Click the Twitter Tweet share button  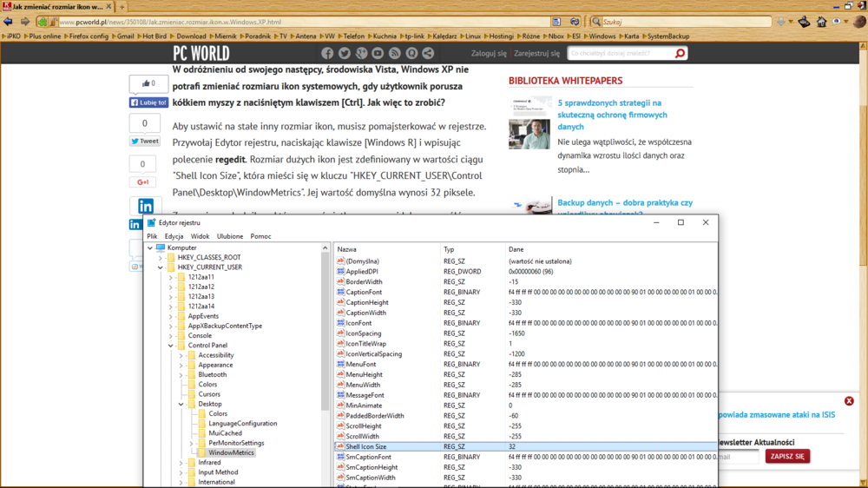point(145,141)
